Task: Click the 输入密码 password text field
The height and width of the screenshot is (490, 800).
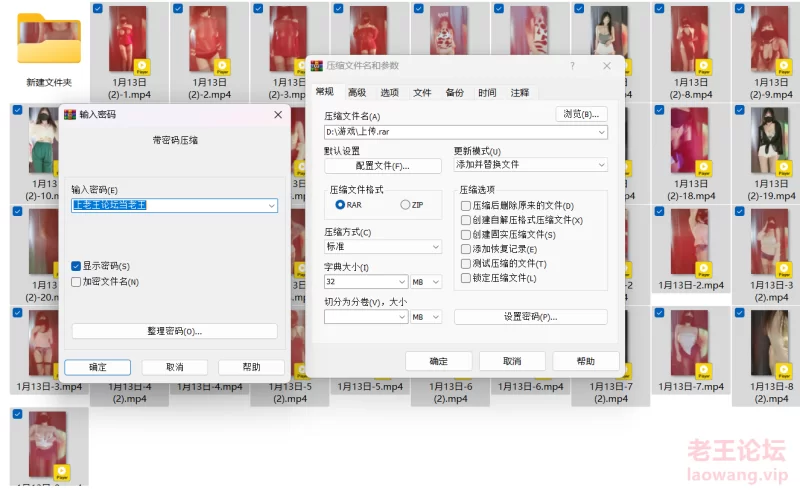Action: 168,205
